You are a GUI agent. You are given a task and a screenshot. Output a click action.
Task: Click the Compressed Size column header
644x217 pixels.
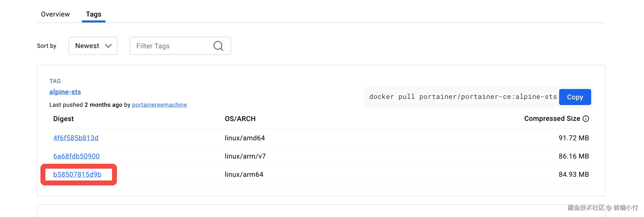(552, 119)
